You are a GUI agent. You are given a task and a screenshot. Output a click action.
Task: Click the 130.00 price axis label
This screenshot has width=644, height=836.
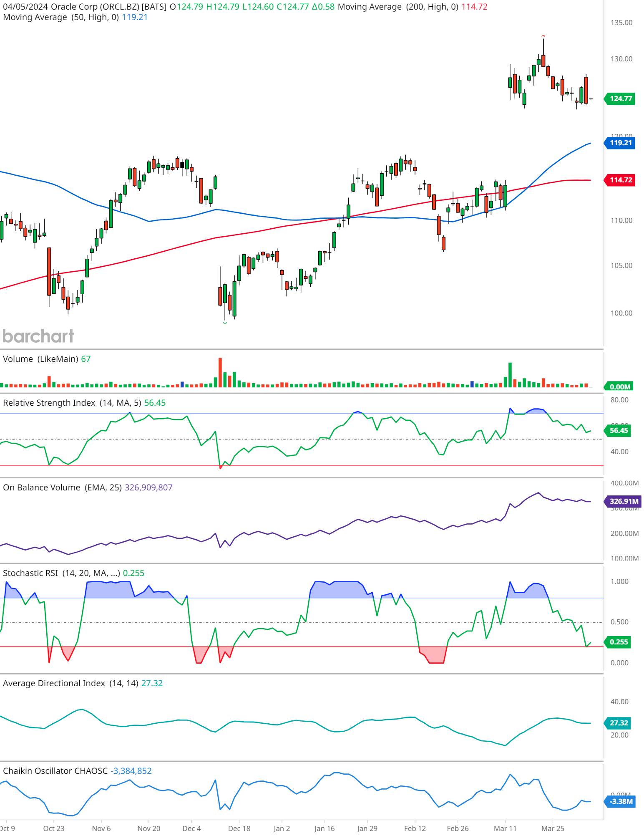tap(621, 59)
